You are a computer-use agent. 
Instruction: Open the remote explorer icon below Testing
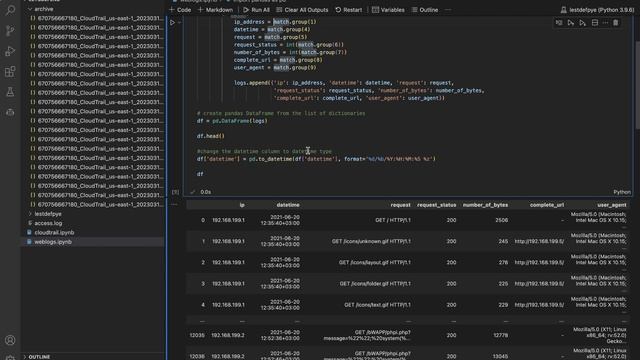tap(10, 112)
